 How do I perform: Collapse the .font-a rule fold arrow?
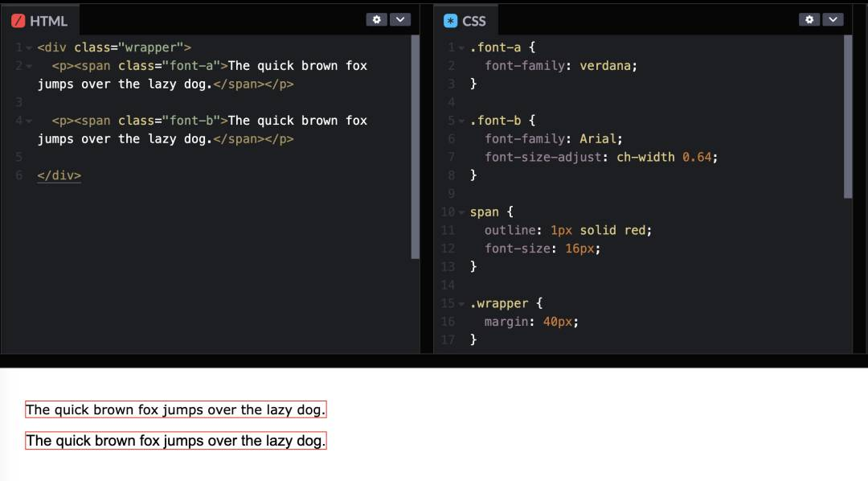coord(461,48)
